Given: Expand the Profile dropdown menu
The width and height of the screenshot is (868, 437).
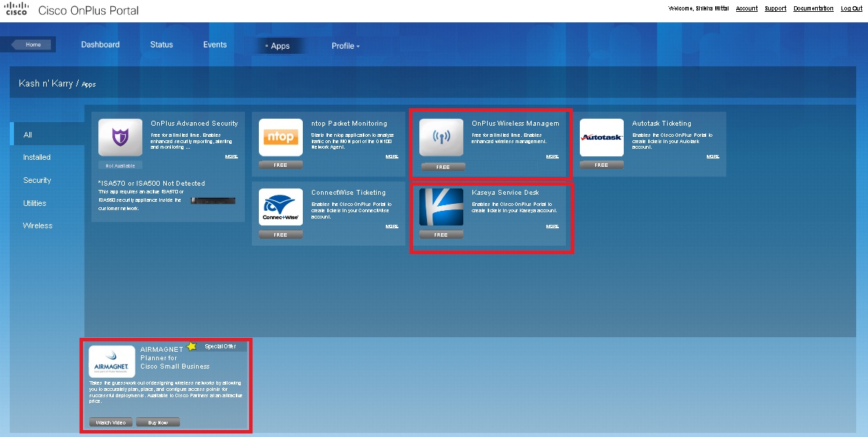Looking at the screenshot, I should 345,46.
